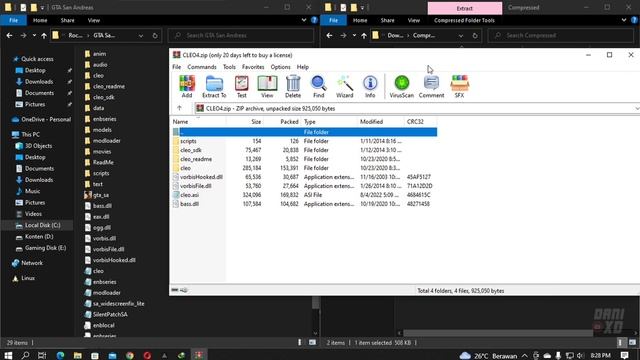The height and width of the screenshot is (360, 640).
Task: Click the Search GTA San Andreas field
Action: pyautogui.click(x=241, y=36)
